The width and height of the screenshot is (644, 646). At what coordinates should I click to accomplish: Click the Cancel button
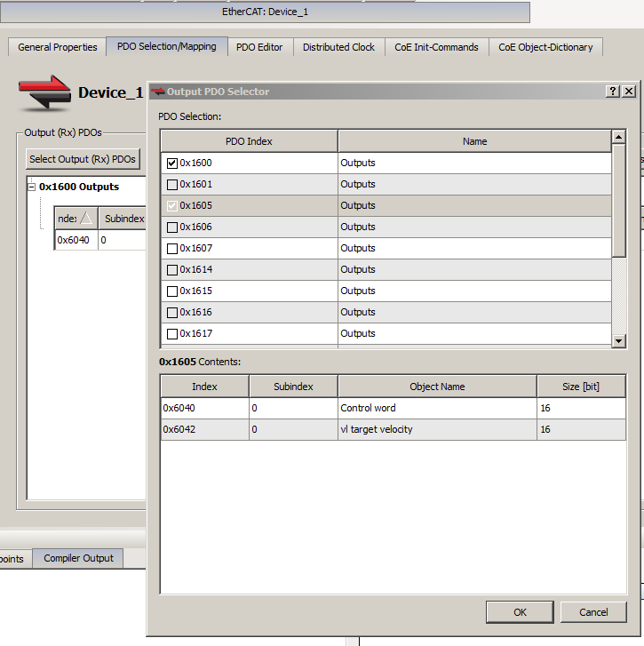pos(593,612)
